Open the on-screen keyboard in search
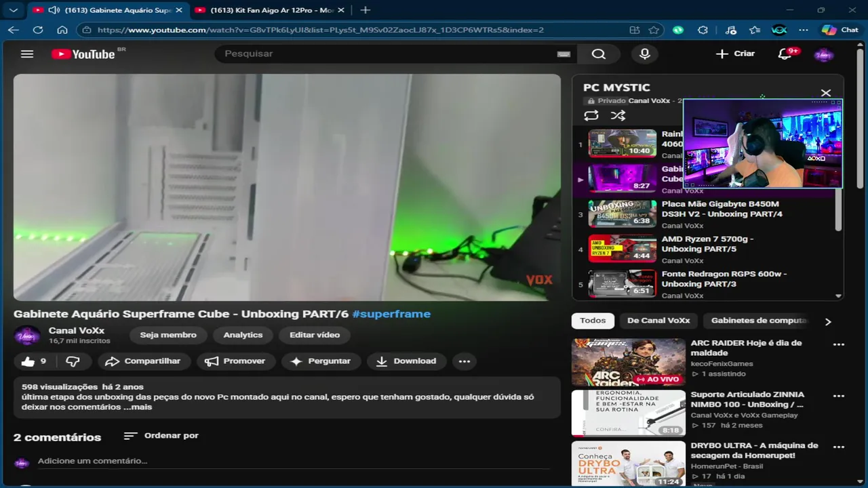 coord(564,54)
